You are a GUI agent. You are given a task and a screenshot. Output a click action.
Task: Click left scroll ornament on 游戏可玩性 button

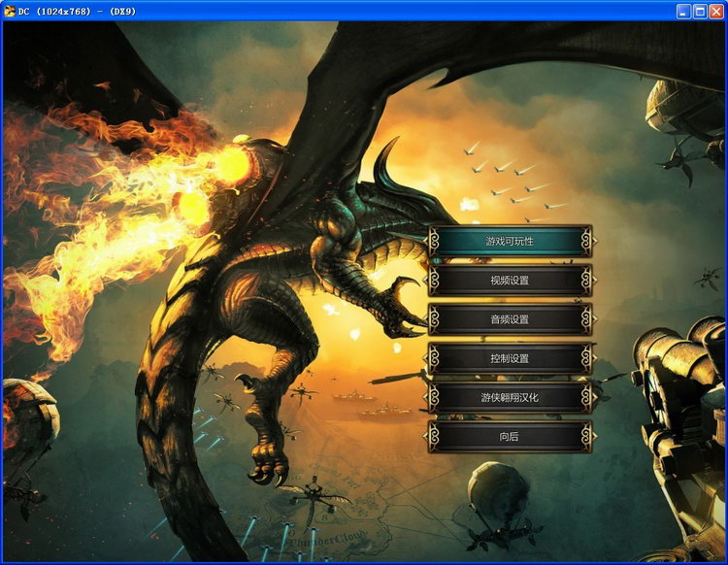(434, 242)
